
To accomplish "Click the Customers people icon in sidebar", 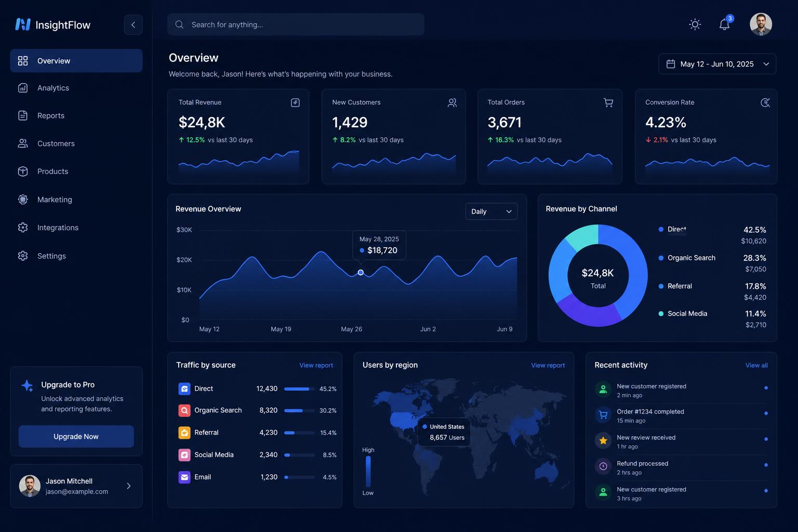I will pos(23,143).
